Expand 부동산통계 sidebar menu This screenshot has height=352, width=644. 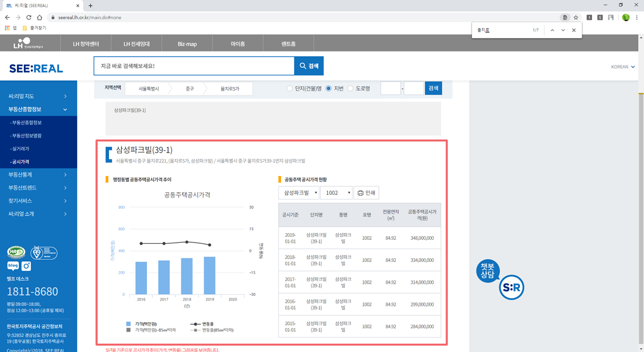pyautogui.click(x=38, y=174)
